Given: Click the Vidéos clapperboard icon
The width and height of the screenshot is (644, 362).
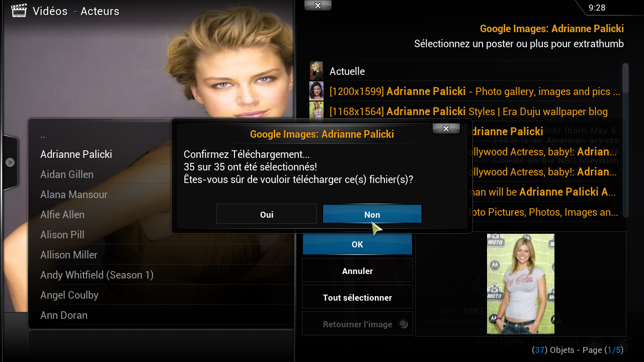Looking at the screenshot, I should click(x=19, y=11).
